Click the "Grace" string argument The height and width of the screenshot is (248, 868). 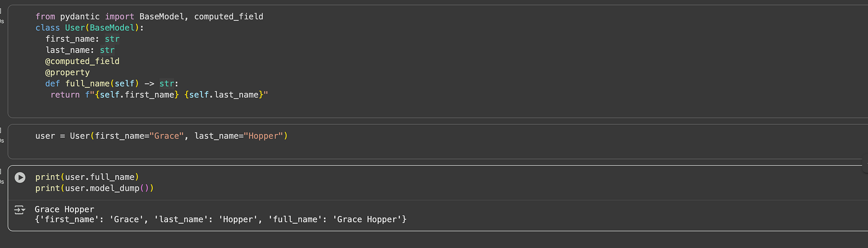tap(167, 136)
